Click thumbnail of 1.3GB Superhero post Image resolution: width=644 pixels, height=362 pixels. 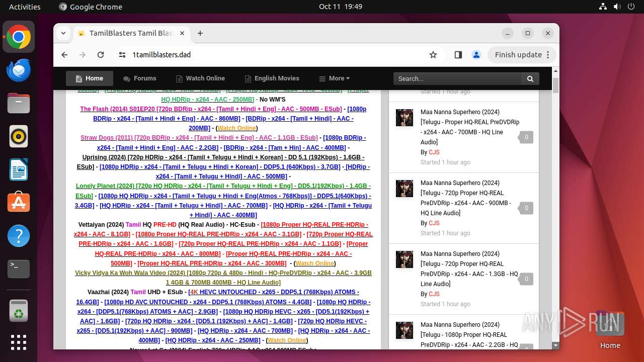pos(405,259)
